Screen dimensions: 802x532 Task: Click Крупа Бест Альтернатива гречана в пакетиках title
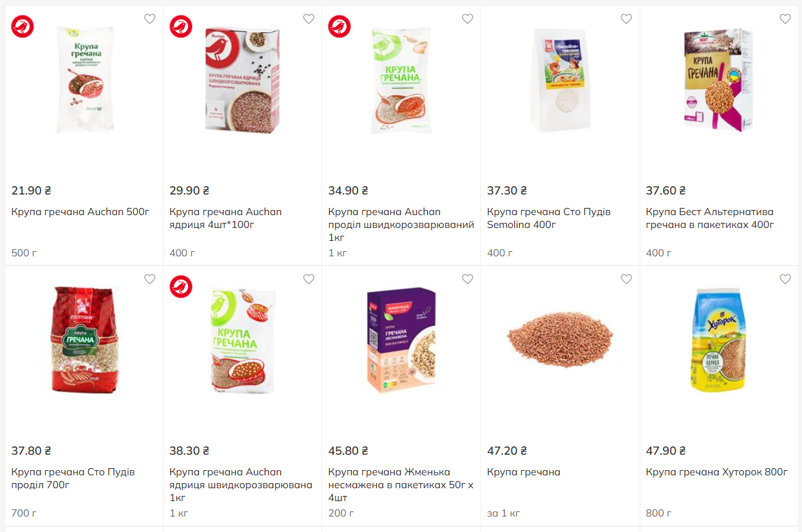[x=709, y=218]
